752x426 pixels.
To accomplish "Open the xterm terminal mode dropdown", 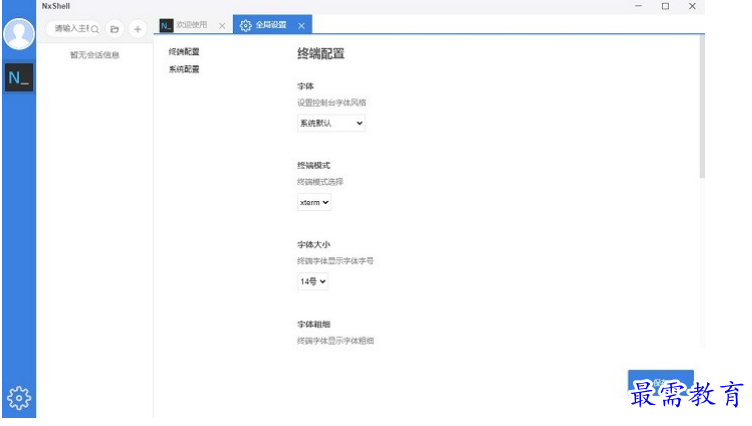I will pyautogui.click(x=314, y=202).
